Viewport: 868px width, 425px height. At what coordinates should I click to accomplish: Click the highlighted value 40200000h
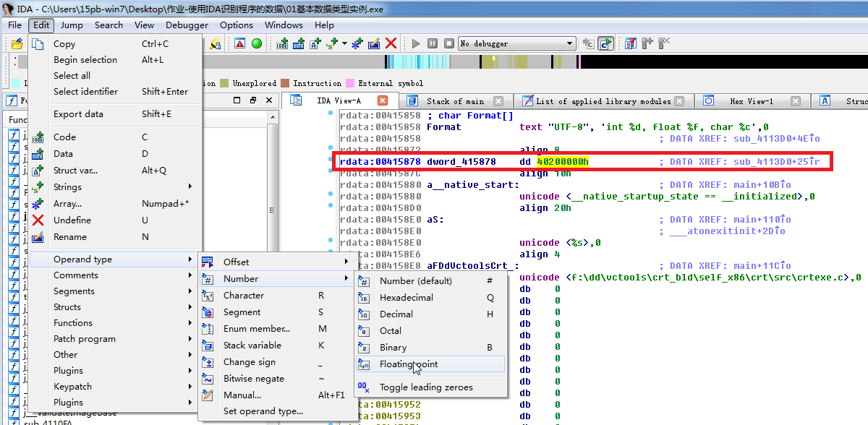coord(562,162)
